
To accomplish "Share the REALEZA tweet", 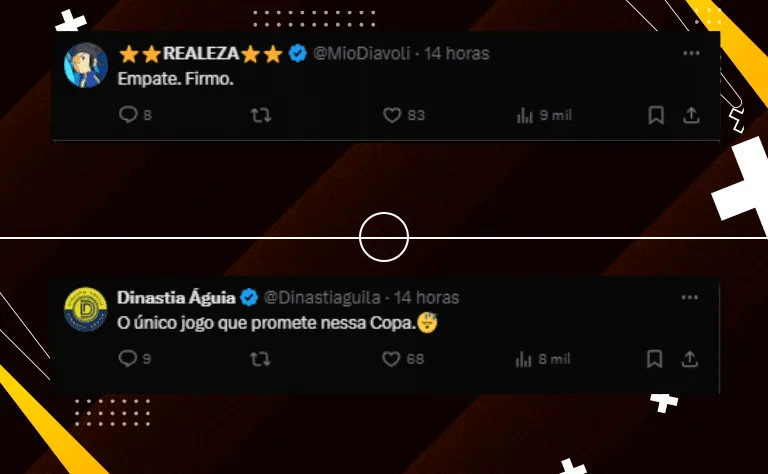I will coord(690,115).
